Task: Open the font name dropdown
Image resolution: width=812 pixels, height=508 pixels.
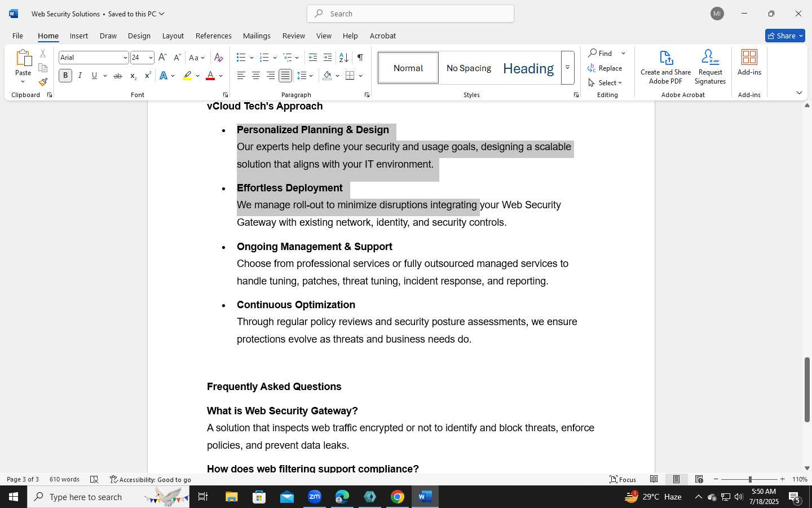Action: 125,58
